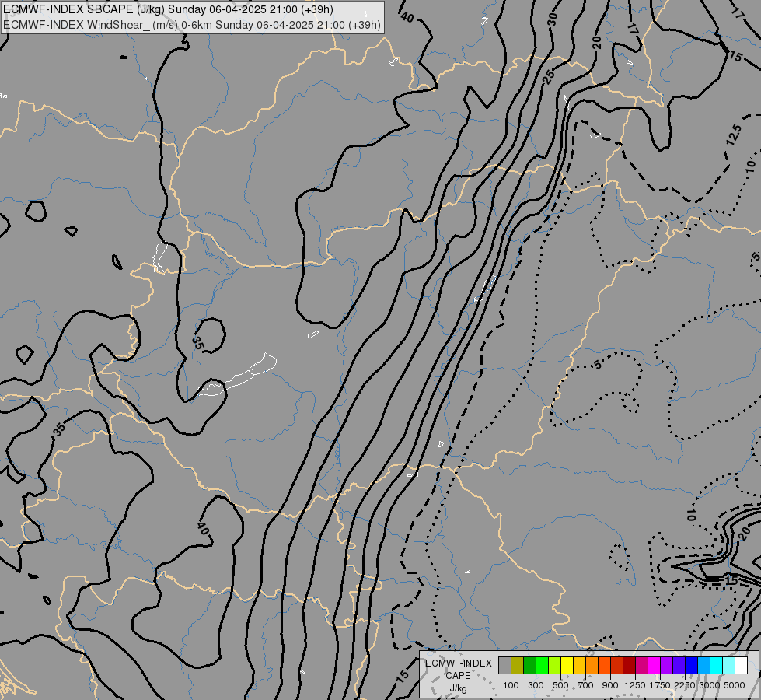Pick the sky blue legend swatch
This screenshot has width=761, height=700.
[704, 665]
